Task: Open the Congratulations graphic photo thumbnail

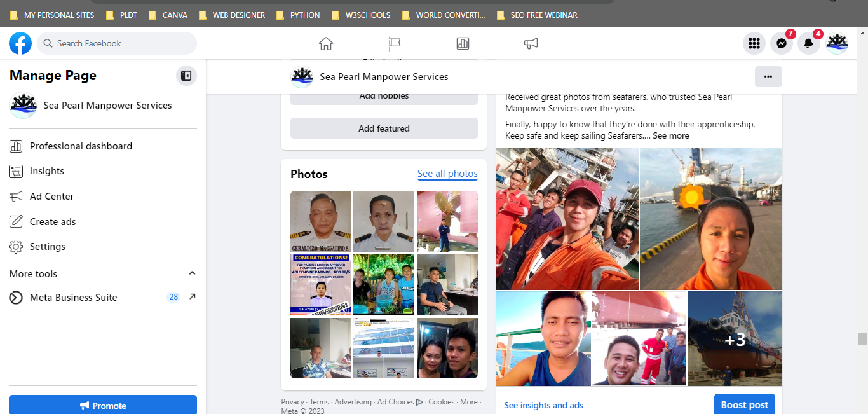Action: [x=321, y=284]
